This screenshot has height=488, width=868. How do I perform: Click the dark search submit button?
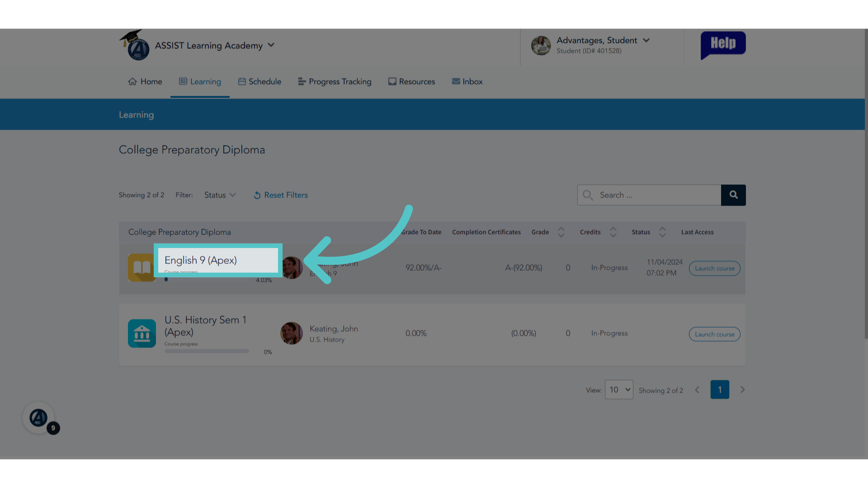coord(733,195)
